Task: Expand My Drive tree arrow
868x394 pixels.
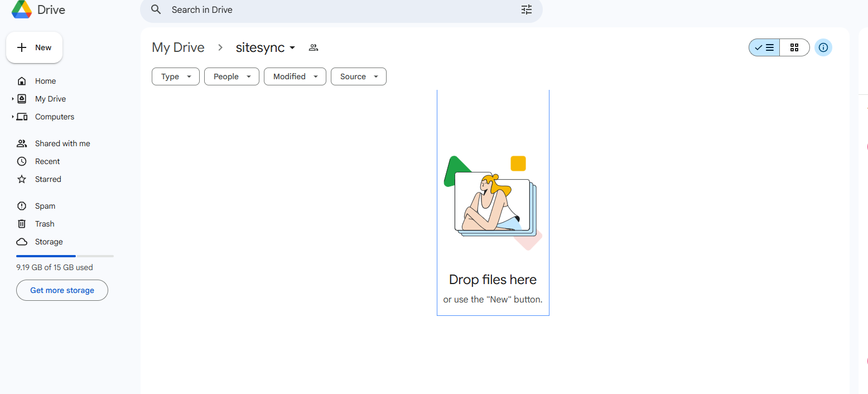Action: [x=13, y=99]
